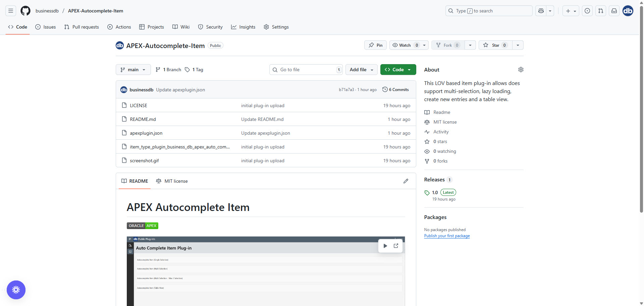Open the hamburger navigation menu
This screenshot has height=306, width=644.
click(x=11, y=11)
